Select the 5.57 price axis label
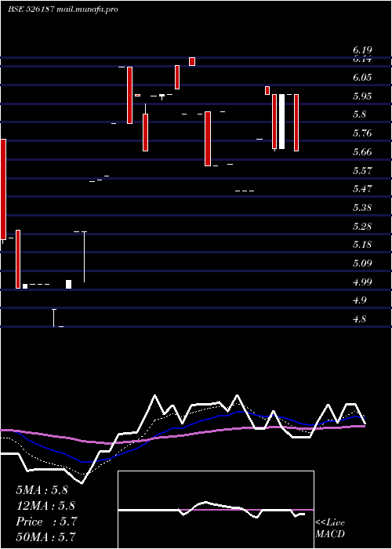 (362, 171)
